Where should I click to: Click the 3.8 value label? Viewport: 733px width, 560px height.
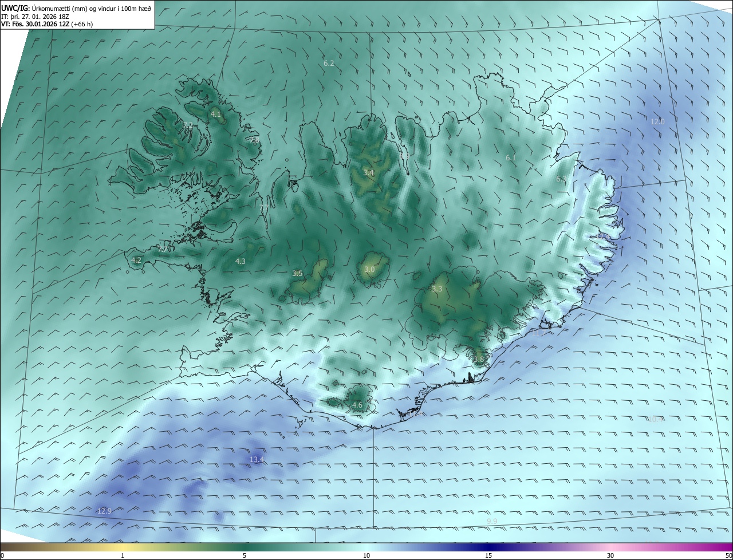[479, 359]
